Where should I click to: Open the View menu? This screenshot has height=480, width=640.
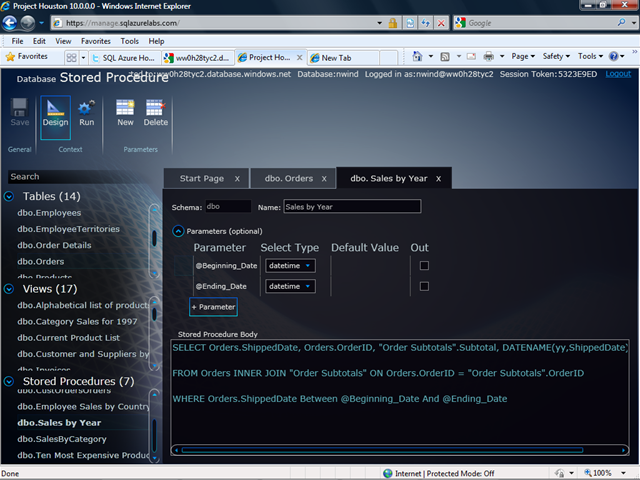pos(63,41)
